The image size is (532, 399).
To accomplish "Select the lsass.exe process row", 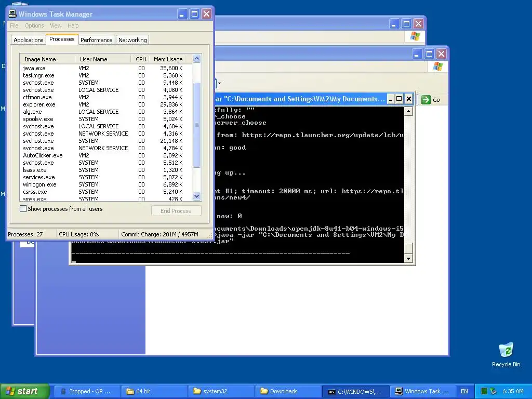I will (106, 170).
